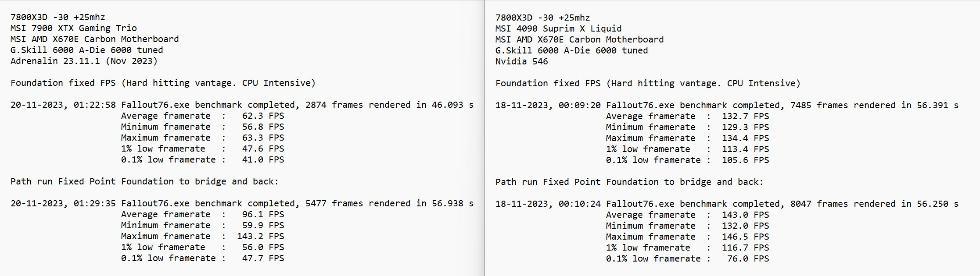
Task: Click the 146.5 FPS maximum framerate value
Action: click(745, 237)
